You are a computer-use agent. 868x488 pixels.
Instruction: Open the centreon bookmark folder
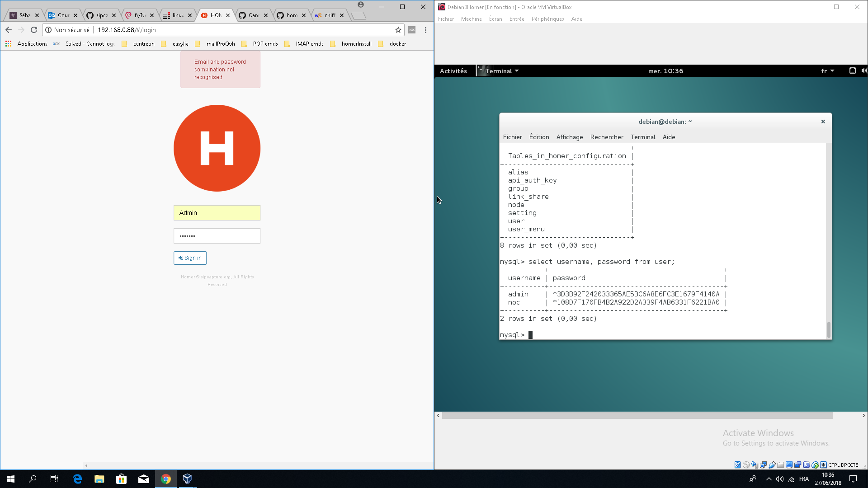pyautogui.click(x=143, y=44)
